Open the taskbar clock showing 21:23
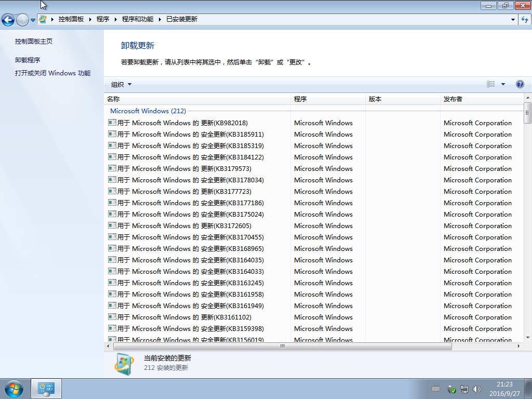Screen dimensions: 532x399 (504, 389)
